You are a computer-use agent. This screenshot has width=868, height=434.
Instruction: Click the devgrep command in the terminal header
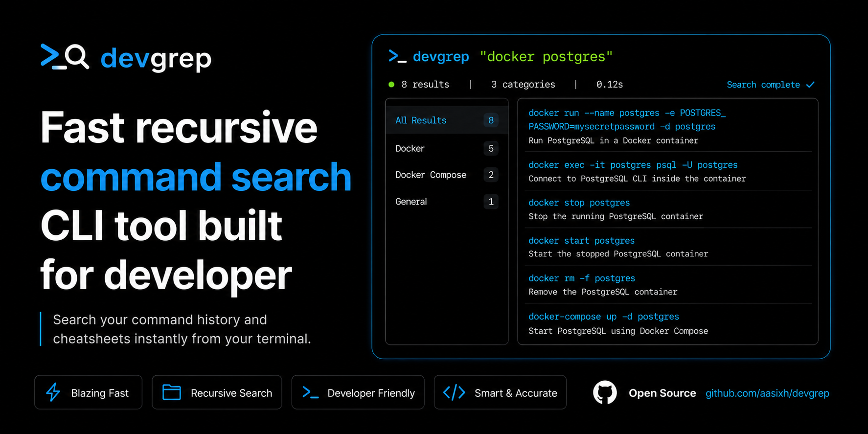(x=441, y=57)
